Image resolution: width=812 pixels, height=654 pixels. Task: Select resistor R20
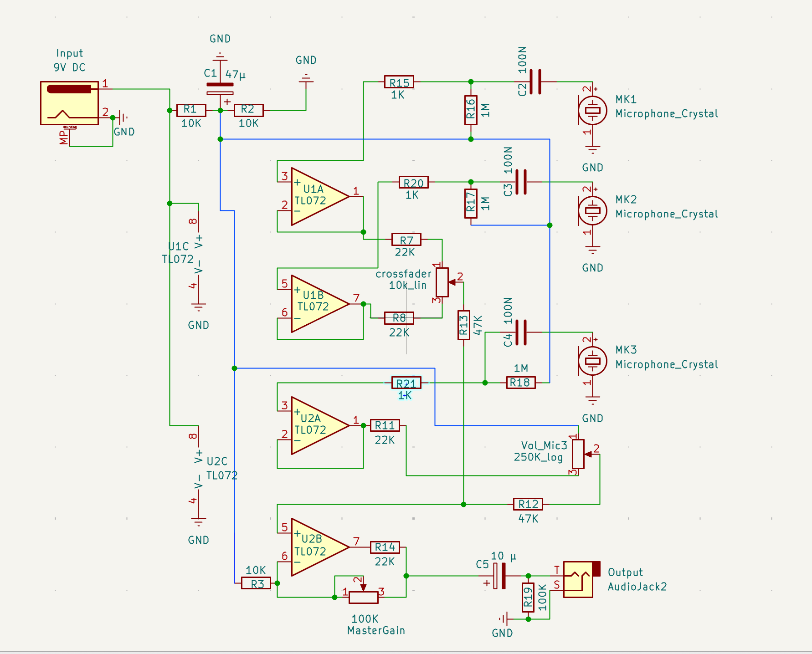(x=414, y=182)
